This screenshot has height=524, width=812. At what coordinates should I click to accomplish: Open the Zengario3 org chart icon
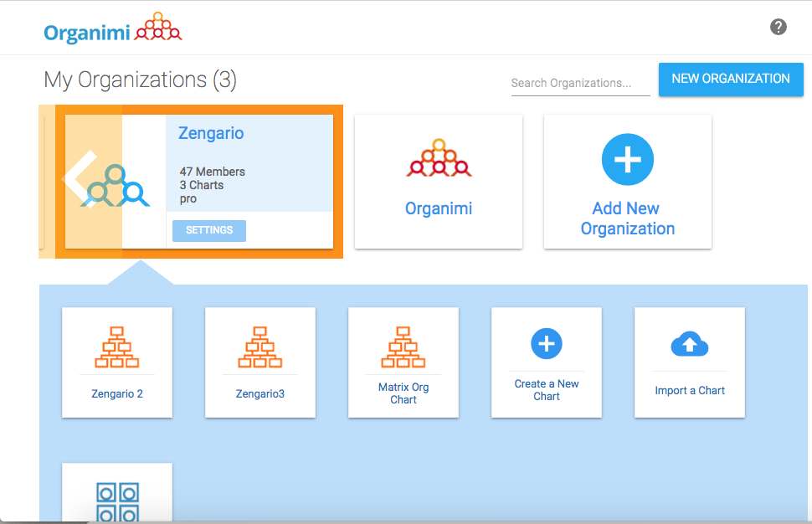[x=260, y=347]
